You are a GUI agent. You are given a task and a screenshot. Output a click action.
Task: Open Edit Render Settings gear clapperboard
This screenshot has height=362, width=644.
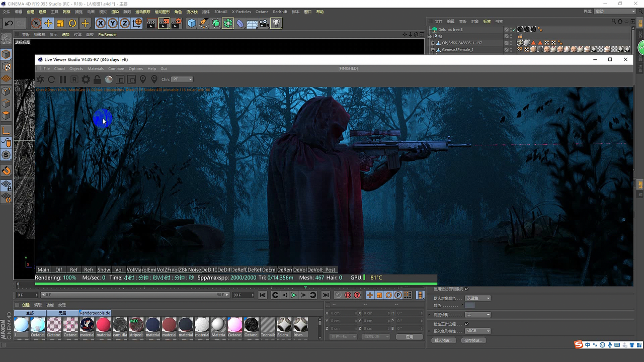(177, 23)
